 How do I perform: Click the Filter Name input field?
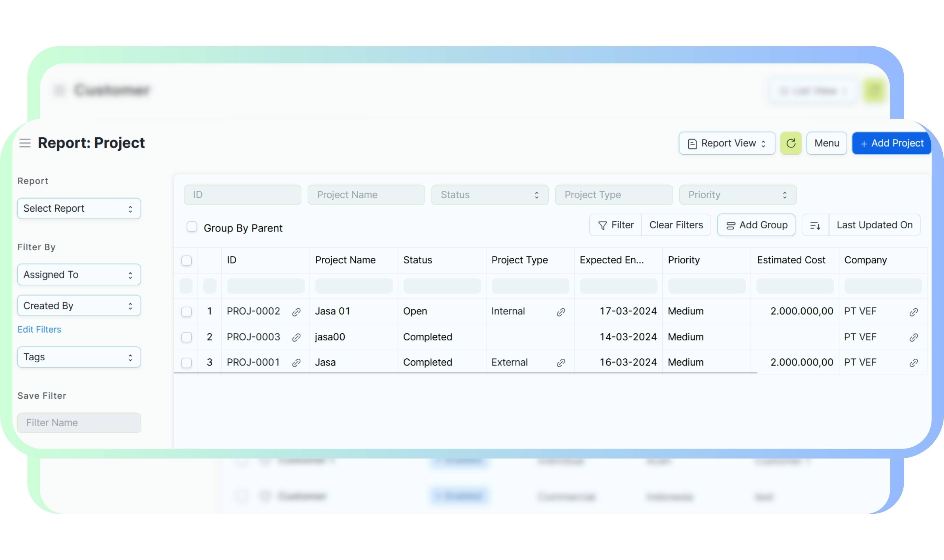pos(79,423)
